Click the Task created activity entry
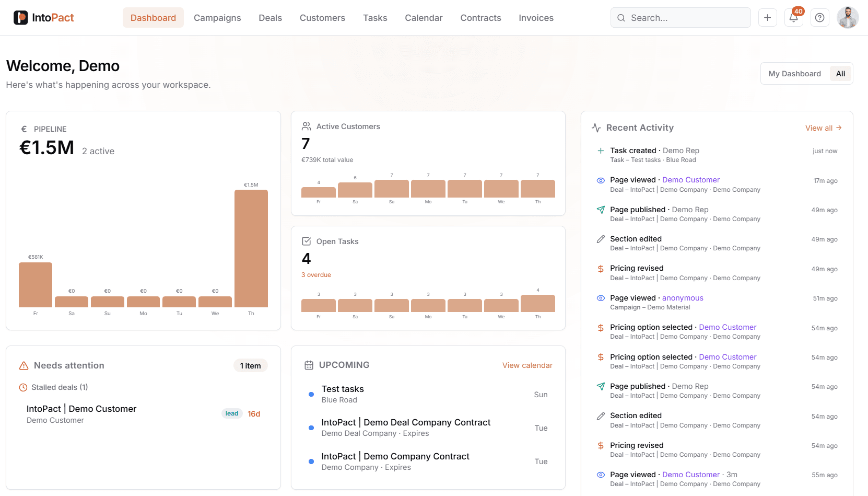868x496 pixels. coord(717,155)
